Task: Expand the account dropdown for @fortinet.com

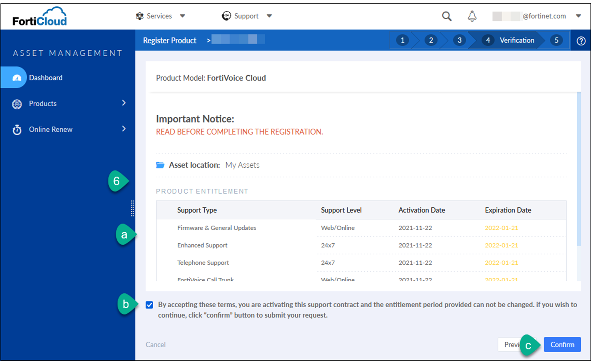Action: pyautogui.click(x=579, y=16)
